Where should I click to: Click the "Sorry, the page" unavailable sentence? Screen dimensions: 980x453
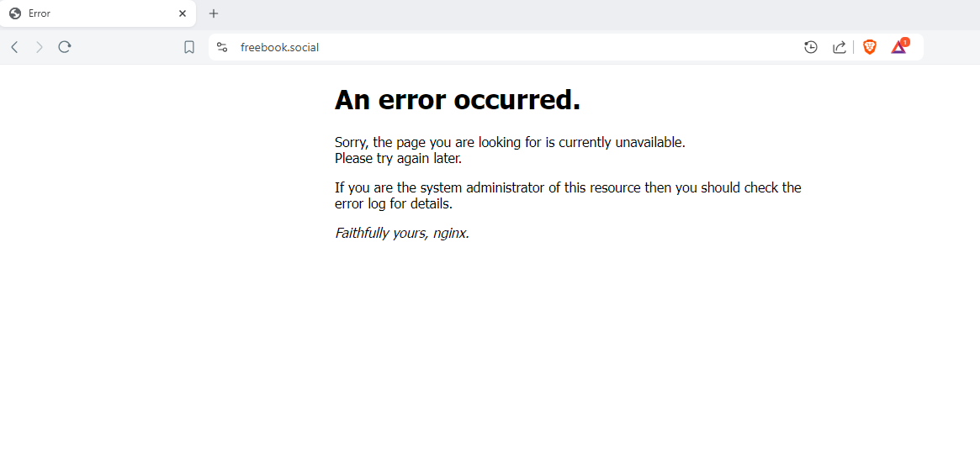tap(510, 142)
